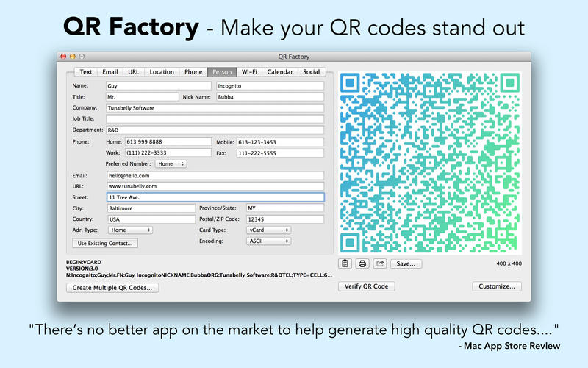Close the QR Factory window
This screenshot has height=368, width=588.
point(63,57)
